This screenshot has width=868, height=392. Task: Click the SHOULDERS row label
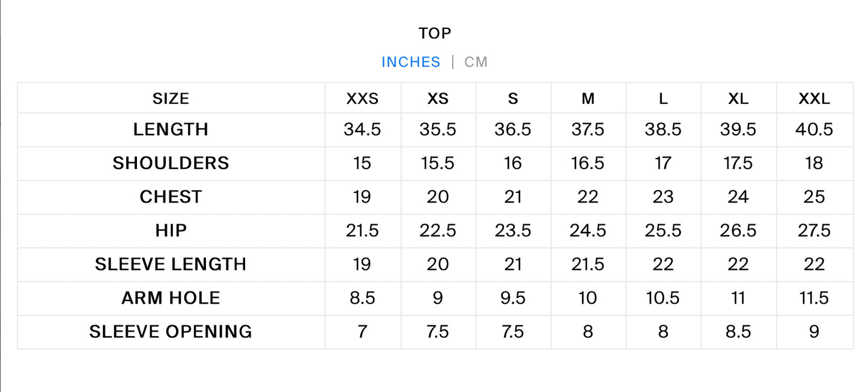[171, 163]
